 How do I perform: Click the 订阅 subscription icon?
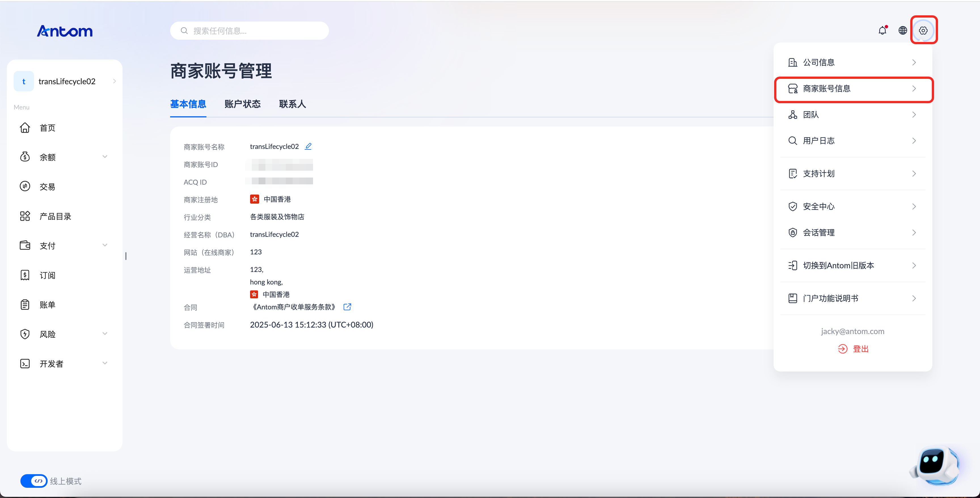[x=25, y=275]
